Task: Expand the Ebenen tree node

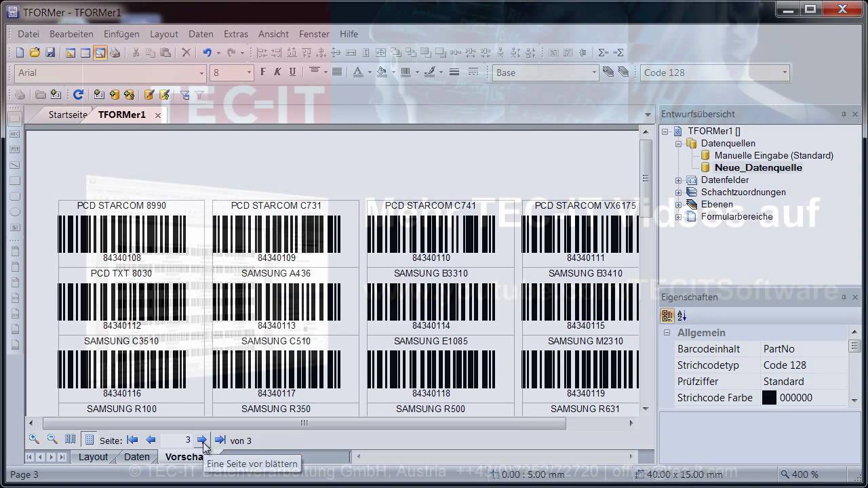Action: [x=678, y=205]
